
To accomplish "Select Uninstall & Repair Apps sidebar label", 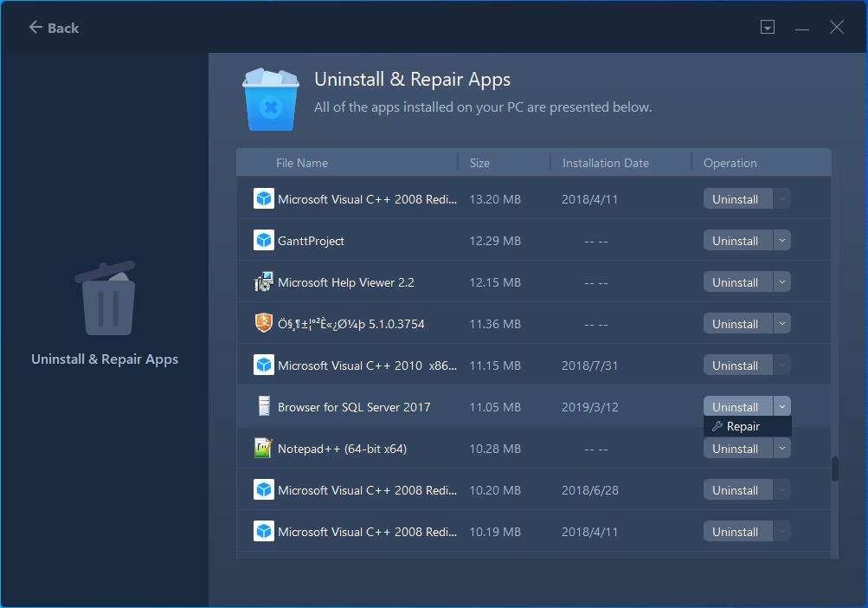I will click(x=105, y=359).
